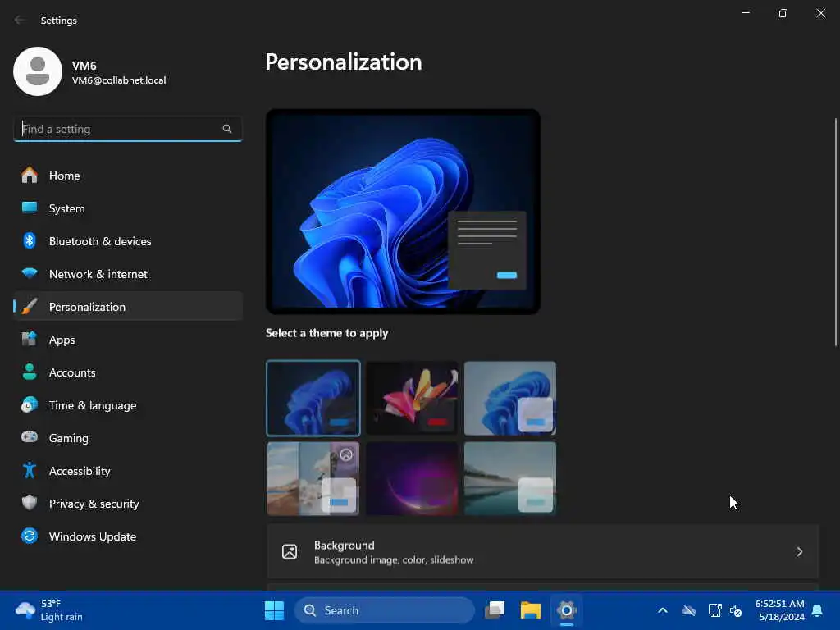This screenshot has width=840, height=630.
Task: Click the Select a theme to apply label
Action: tap(326, 333)
